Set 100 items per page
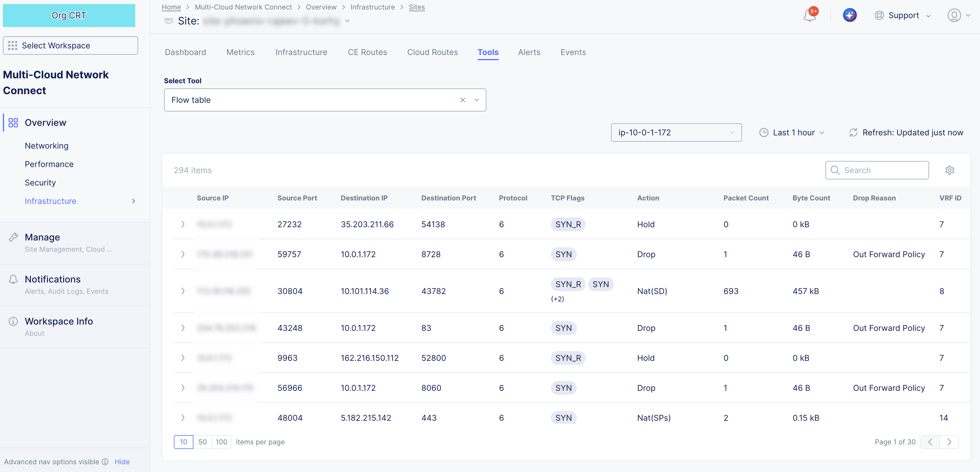The width and height of the screenshot is (980, 472). [x=221, y=442]
